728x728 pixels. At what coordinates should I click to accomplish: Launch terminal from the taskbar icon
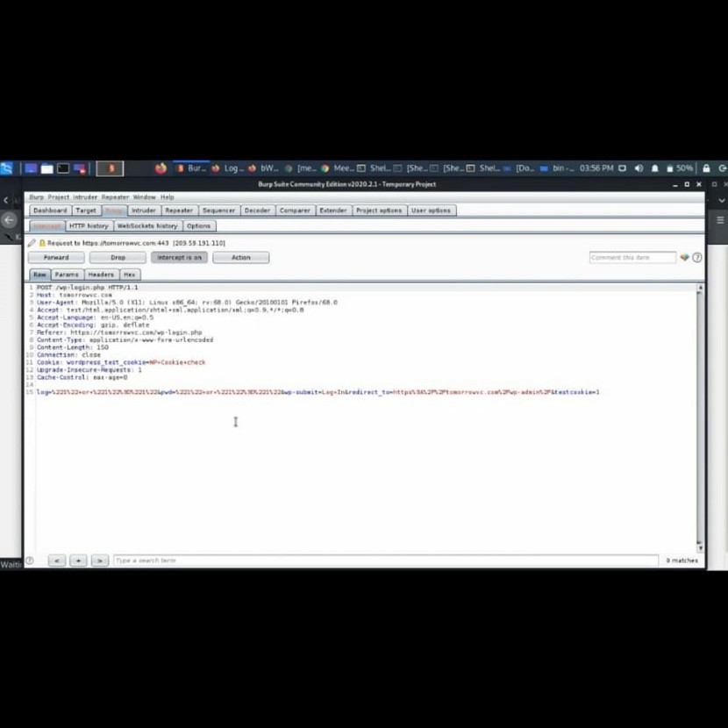click(63, 168)
